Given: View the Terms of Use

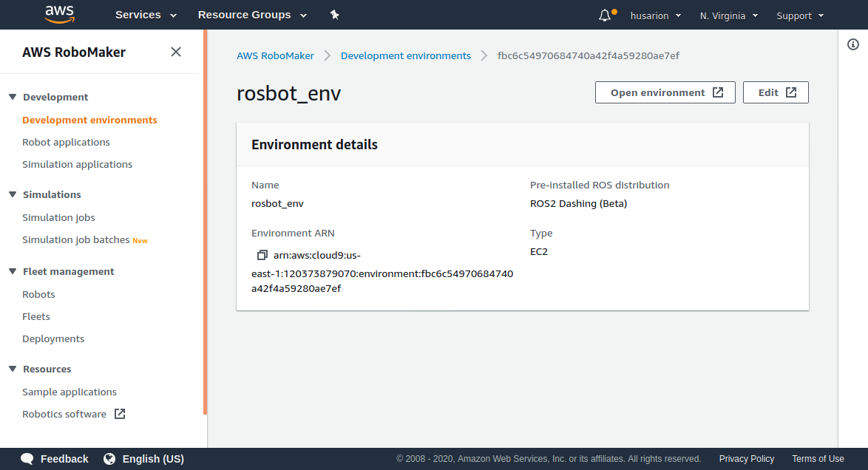Looking at the screenshot, I should (818, 459).
